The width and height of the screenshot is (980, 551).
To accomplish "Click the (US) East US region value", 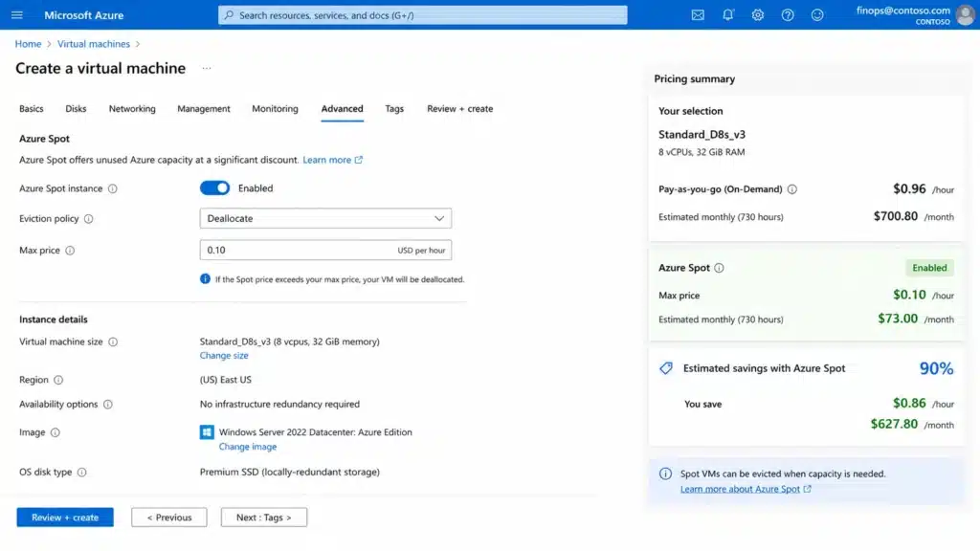I will (x=226, y=380).
